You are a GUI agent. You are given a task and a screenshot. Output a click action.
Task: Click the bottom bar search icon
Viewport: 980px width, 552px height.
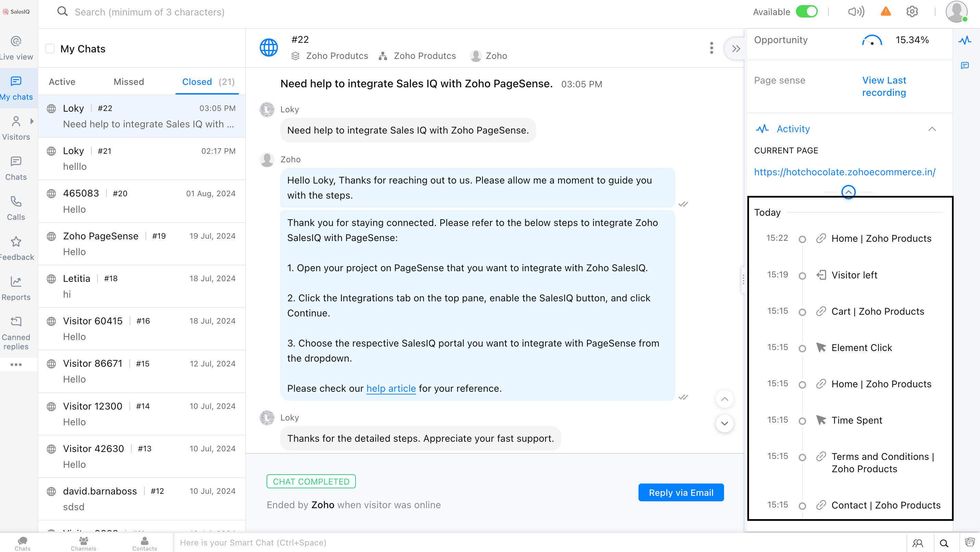944,543
